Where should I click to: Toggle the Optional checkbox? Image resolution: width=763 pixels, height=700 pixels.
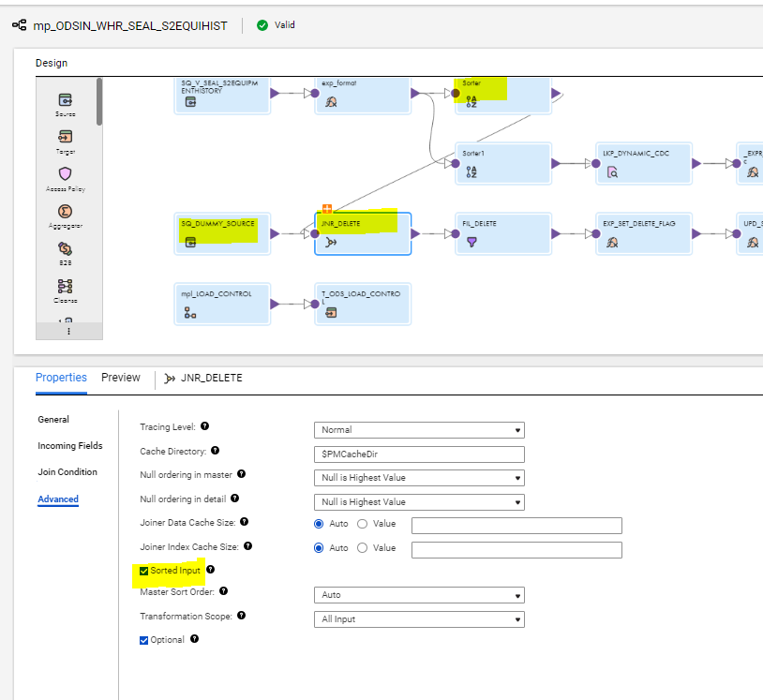[x=144, y=640]
